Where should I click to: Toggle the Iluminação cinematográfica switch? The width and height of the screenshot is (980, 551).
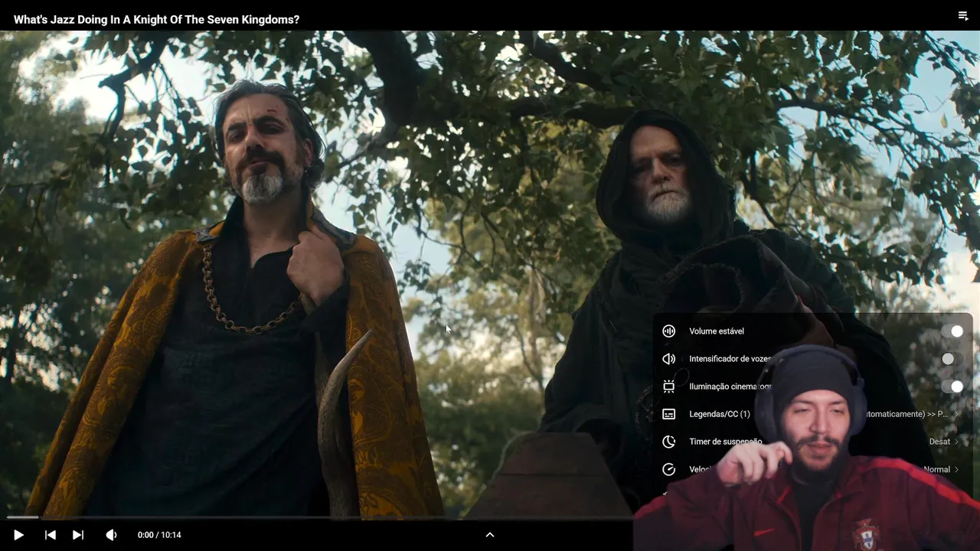(x=952, y=386)
